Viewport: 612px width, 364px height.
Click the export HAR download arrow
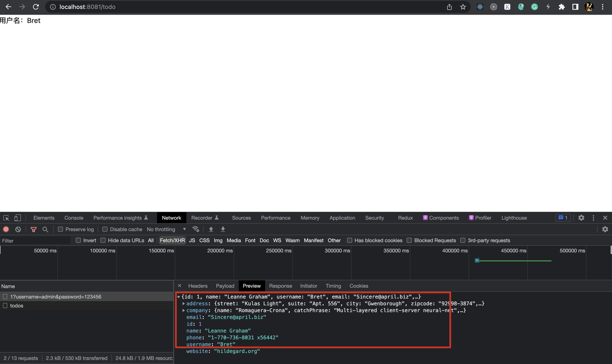223,229
